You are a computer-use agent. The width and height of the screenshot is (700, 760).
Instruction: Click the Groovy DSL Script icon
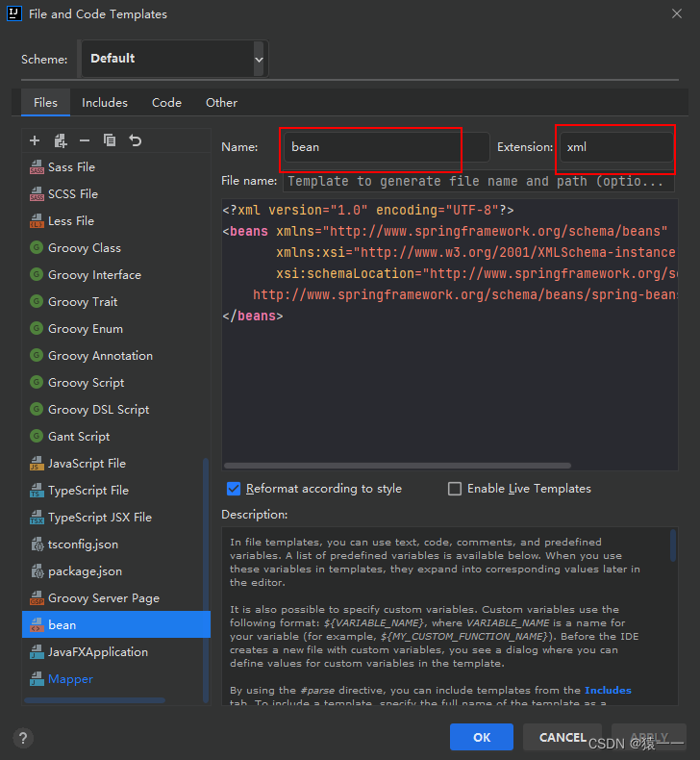tap(37, 410)
